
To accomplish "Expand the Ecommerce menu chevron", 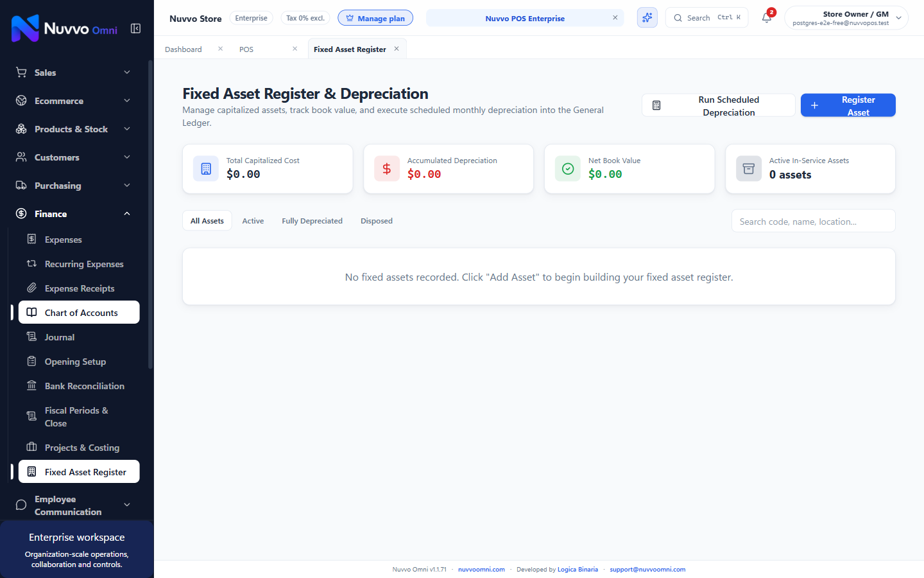I will (127, 101).
